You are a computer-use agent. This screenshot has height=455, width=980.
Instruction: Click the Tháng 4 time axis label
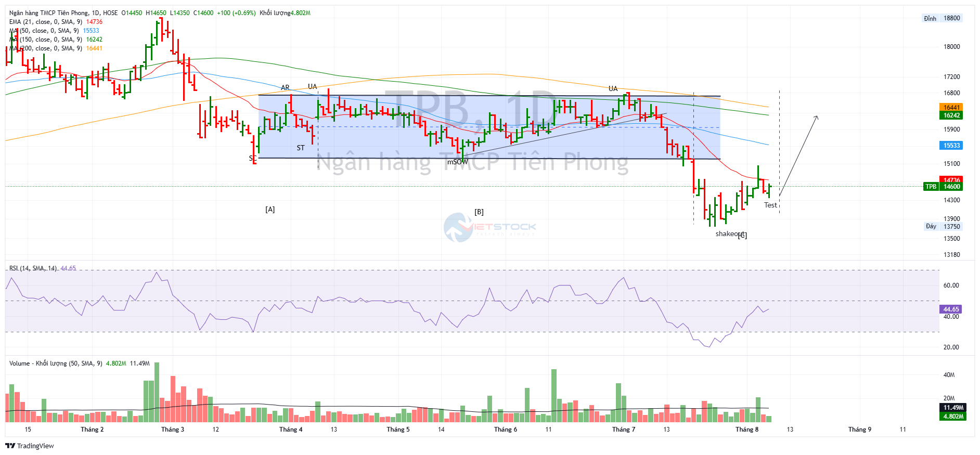[x=291, y=430]
